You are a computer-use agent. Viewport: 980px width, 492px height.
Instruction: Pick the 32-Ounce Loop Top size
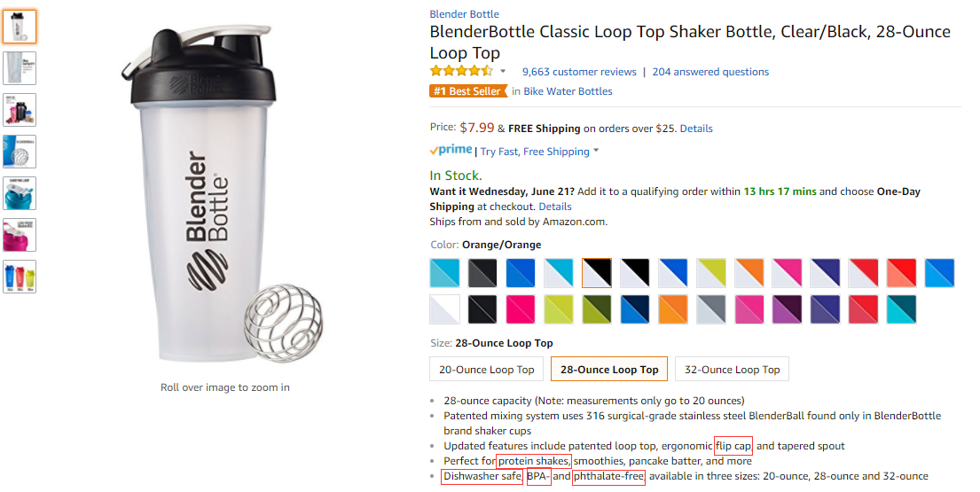732,370
